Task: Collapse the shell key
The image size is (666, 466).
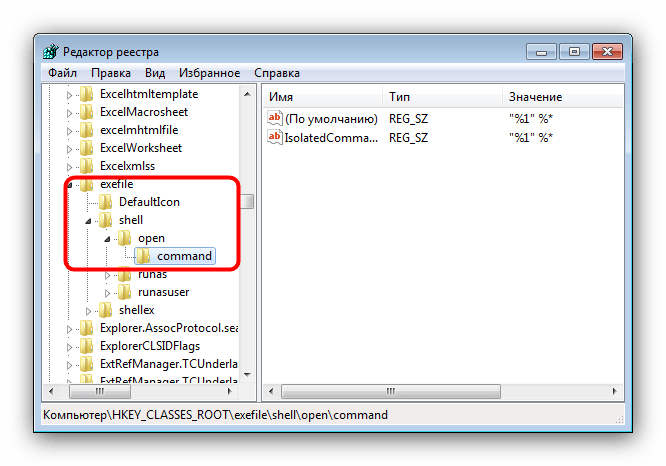Action: [88, 221]
